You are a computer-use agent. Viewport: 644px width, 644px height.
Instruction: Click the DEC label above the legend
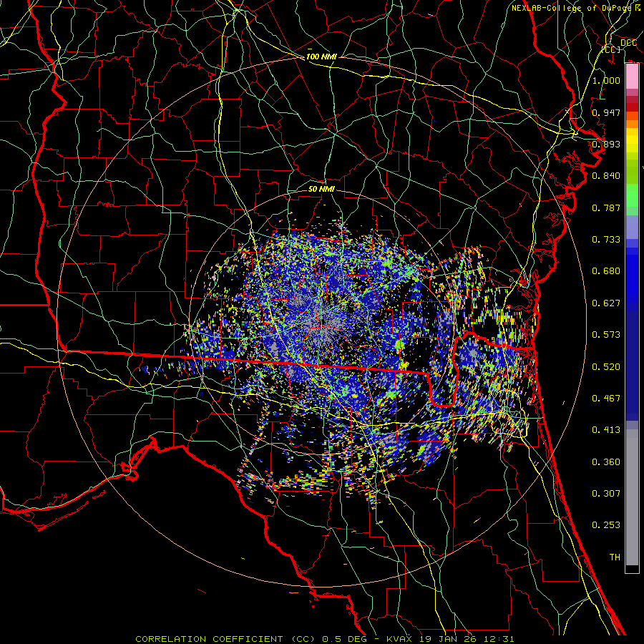click(x=628, y=43)
